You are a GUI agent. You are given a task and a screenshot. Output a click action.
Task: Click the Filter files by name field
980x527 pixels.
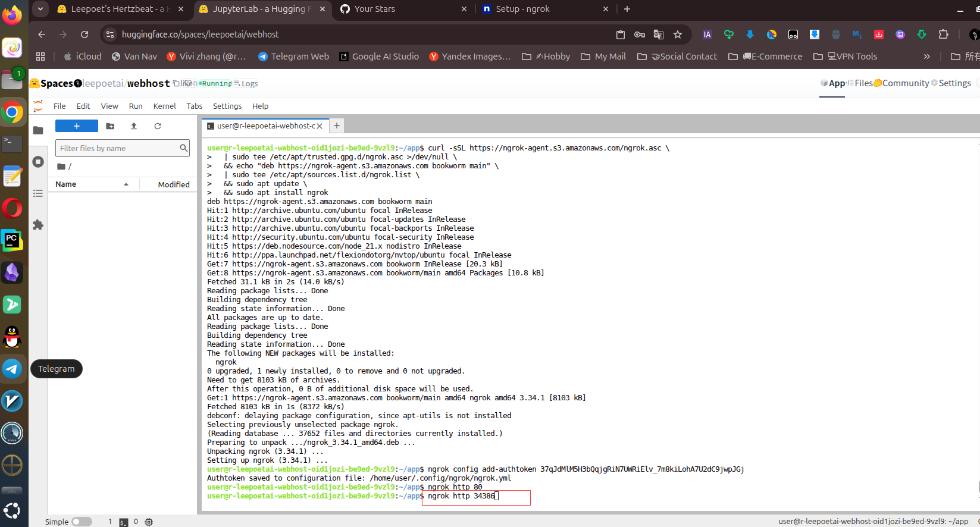pos(118,148)
